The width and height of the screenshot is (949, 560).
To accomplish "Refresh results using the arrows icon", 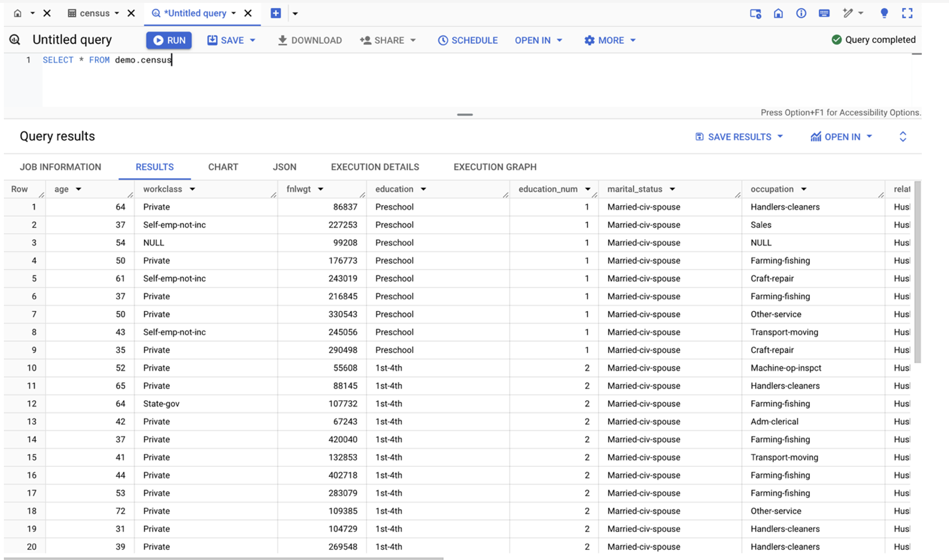I will (902, 136).
